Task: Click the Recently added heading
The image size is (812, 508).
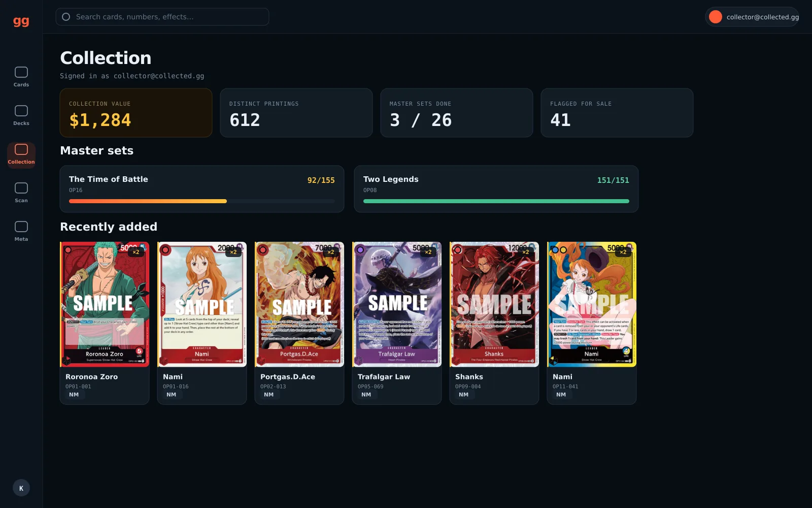Action: tap(109, 227)
